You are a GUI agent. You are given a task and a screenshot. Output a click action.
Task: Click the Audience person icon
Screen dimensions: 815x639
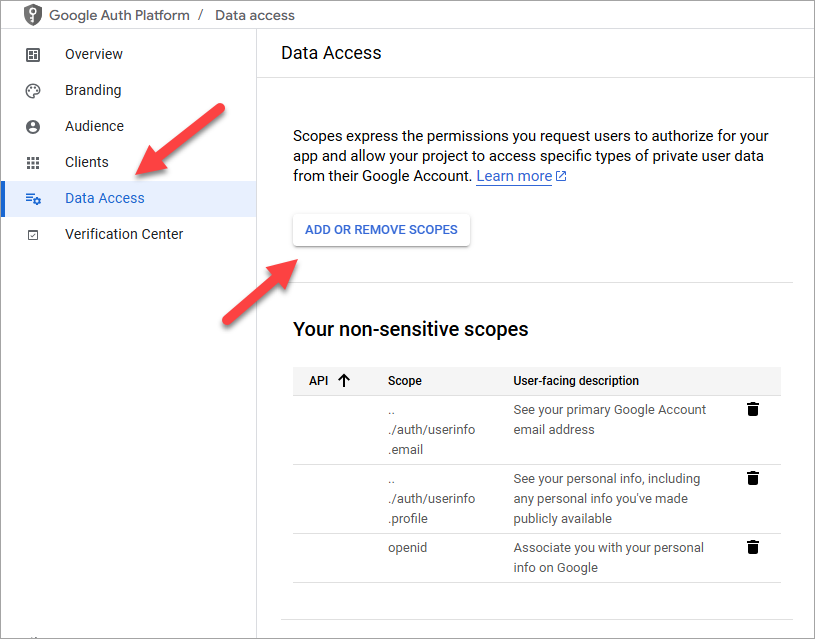click(x=33, y=127)
